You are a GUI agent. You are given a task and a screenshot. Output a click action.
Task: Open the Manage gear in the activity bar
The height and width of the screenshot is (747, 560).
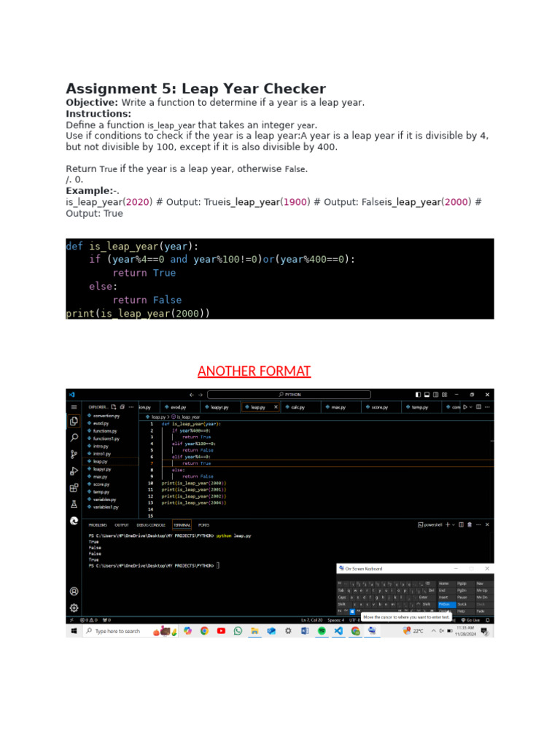click(74, 608)
